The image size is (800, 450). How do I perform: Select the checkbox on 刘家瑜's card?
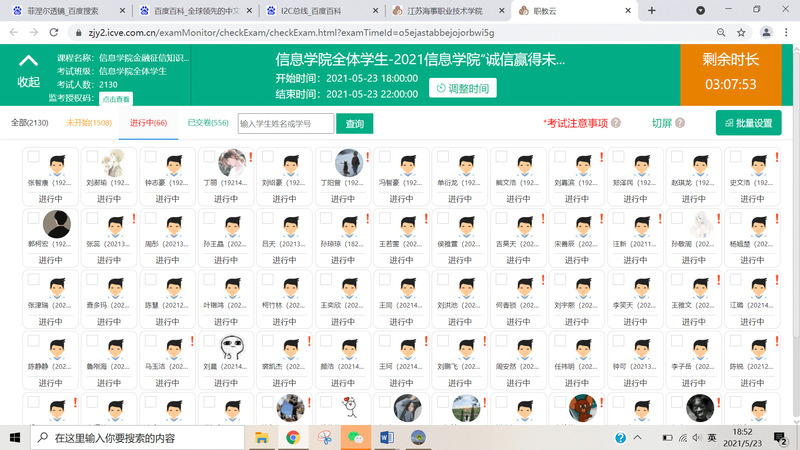[92, 157]
